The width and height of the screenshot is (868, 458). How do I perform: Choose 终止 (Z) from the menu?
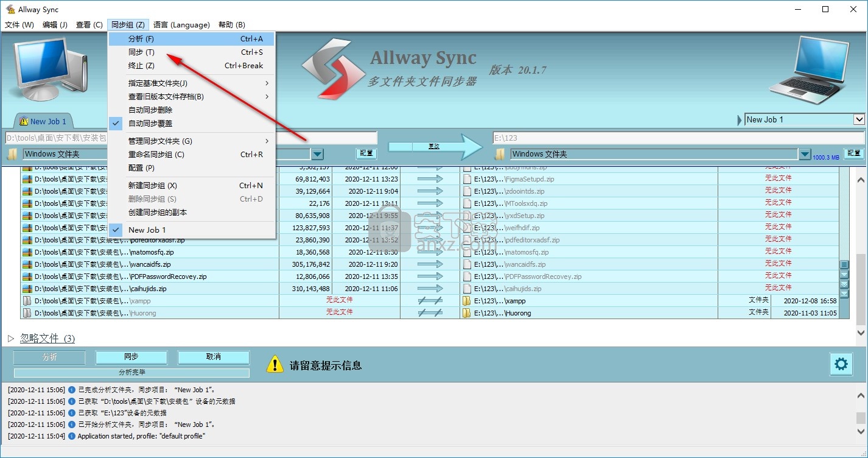point(191,65)
